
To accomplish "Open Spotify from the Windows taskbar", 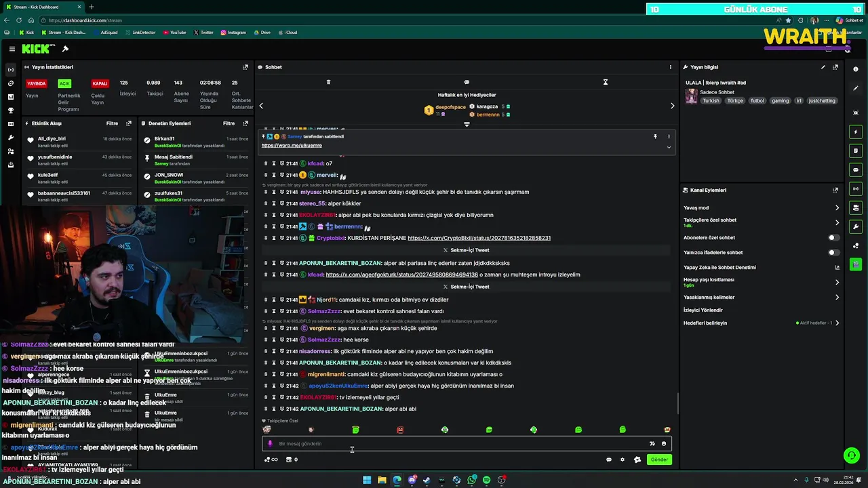I will [486, 480].
